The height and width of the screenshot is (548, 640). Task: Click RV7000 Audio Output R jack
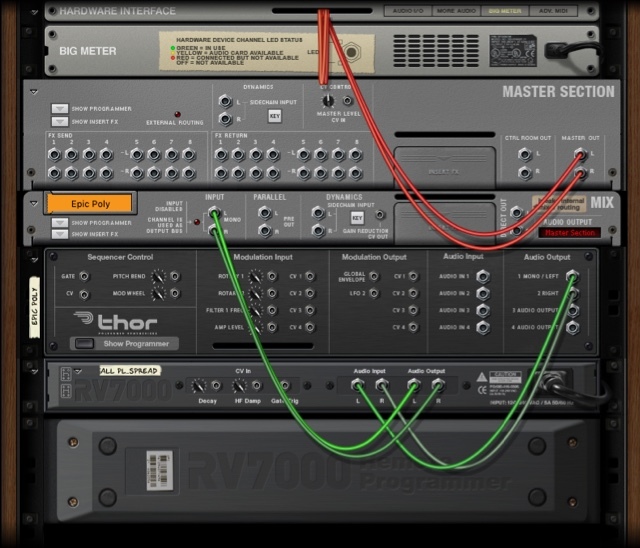438,384
